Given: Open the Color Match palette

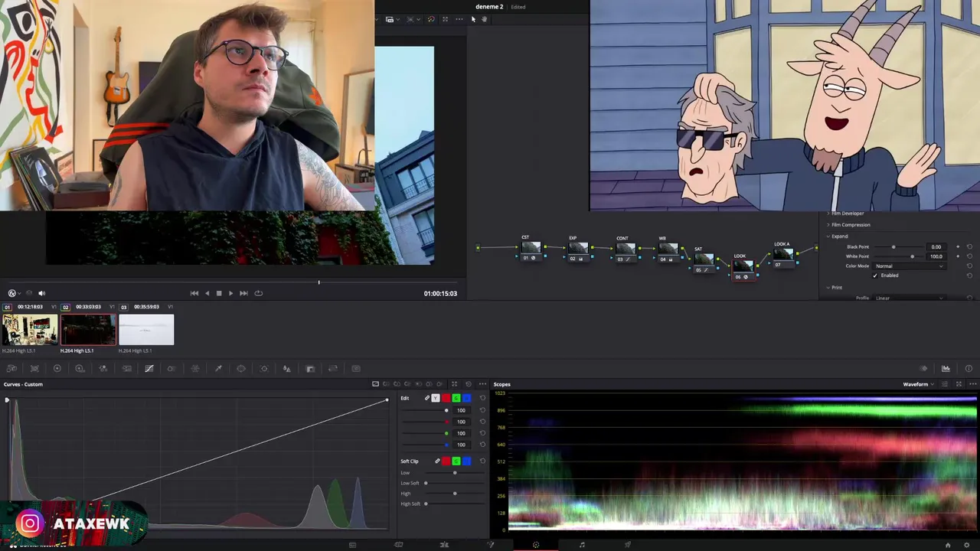Looking at the screenshot, I should pos(34,369).
